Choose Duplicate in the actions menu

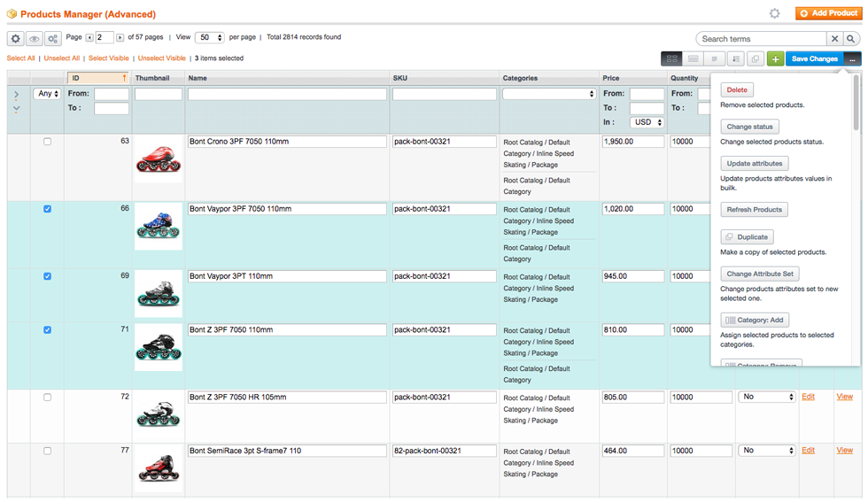[747, 237]
